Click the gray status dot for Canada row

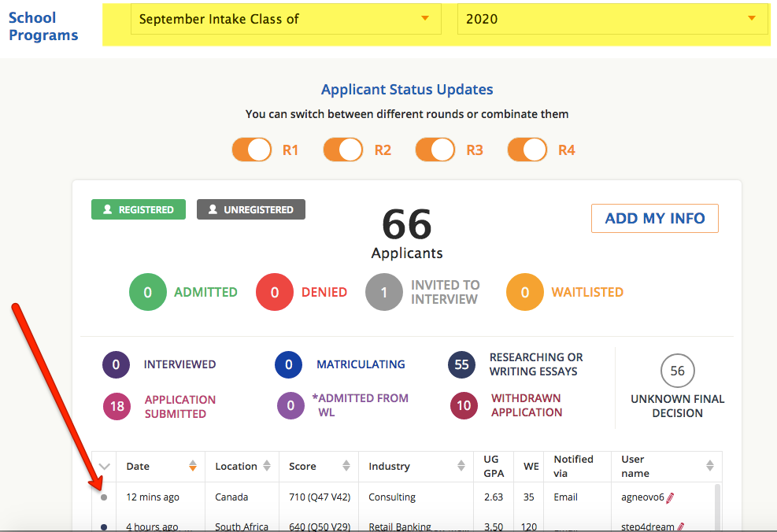point(104,497)
